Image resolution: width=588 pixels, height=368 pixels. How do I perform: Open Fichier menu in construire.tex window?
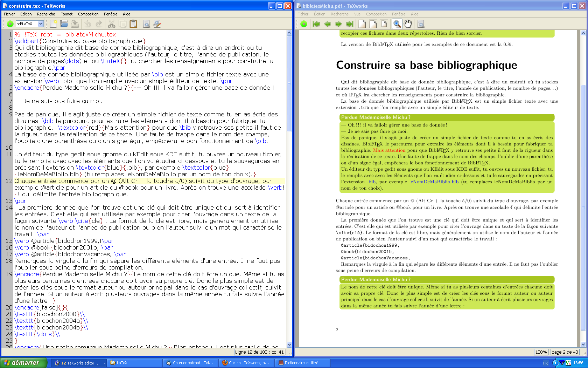(9, 14)
